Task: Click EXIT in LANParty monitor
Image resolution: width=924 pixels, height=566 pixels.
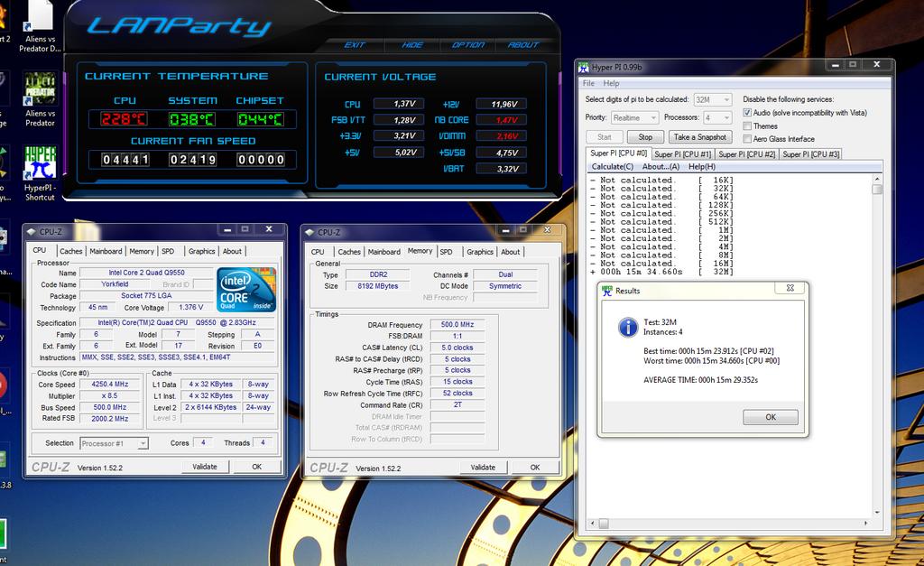Action: point(354,45)
